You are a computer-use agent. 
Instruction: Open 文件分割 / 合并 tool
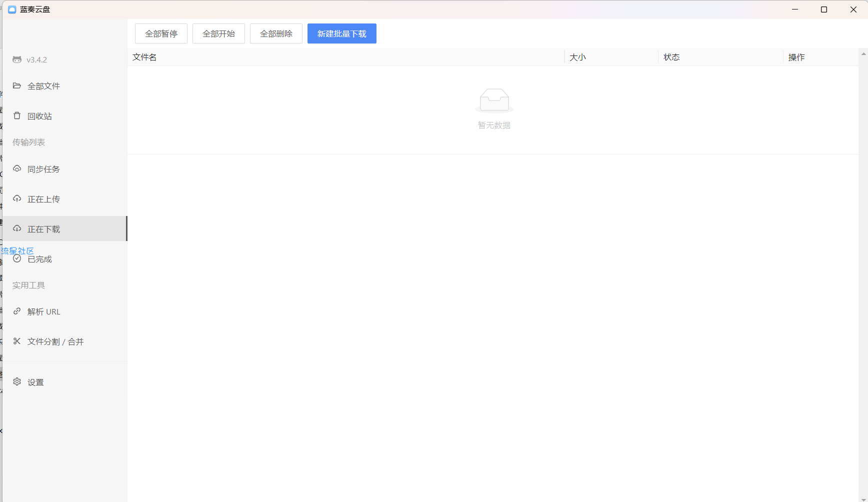[x=65, y=341]
